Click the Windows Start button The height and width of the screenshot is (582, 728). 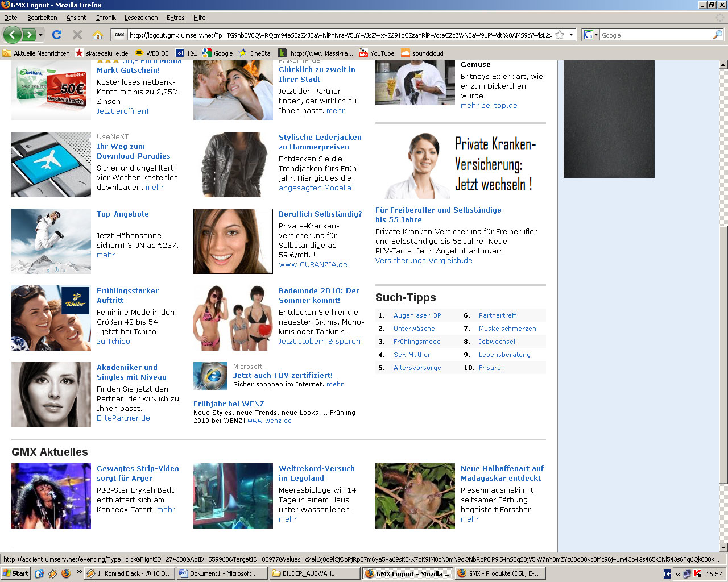(15, 573)
